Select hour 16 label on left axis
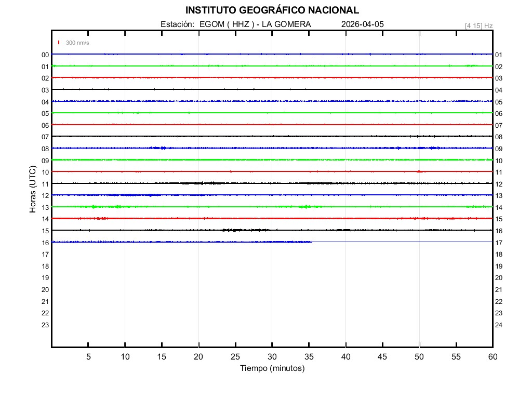The height and width of the screenshot is (399, 532). click(45, 243)
